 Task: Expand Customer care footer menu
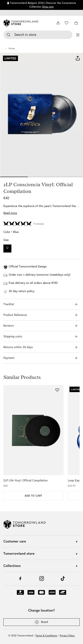pyautogui.click(x=41, y=541)
